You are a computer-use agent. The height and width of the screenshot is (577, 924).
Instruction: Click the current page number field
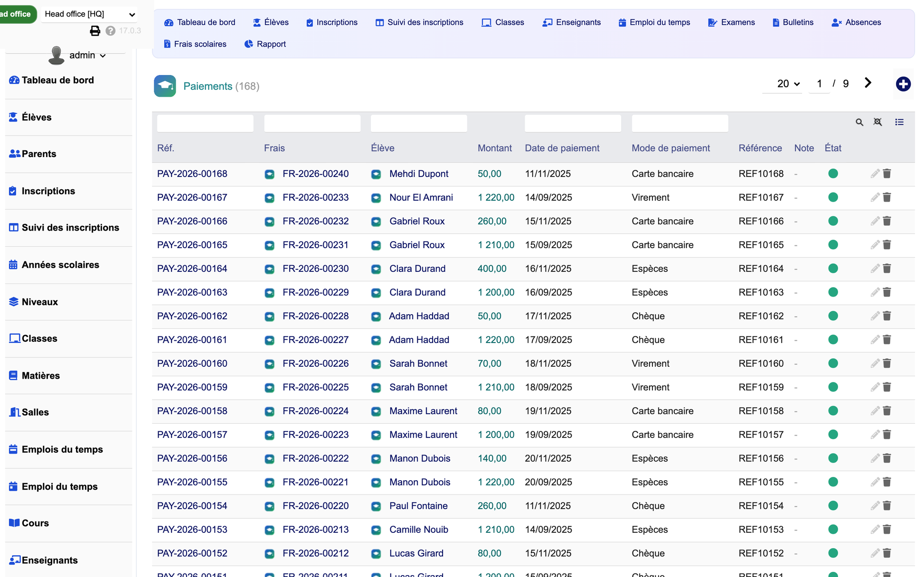click(x=819, y=84)
